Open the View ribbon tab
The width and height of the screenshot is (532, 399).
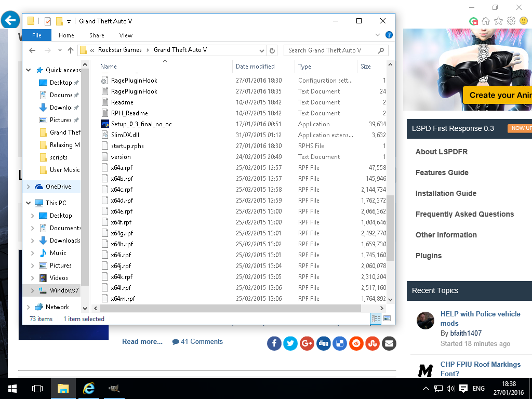coord(126,35)
